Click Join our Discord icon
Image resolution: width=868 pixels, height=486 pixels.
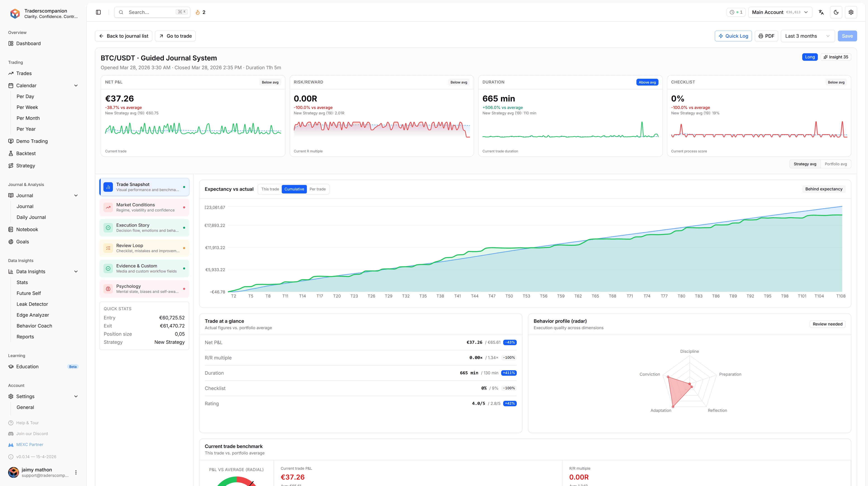pyautogui.click(x=11, y=434)
